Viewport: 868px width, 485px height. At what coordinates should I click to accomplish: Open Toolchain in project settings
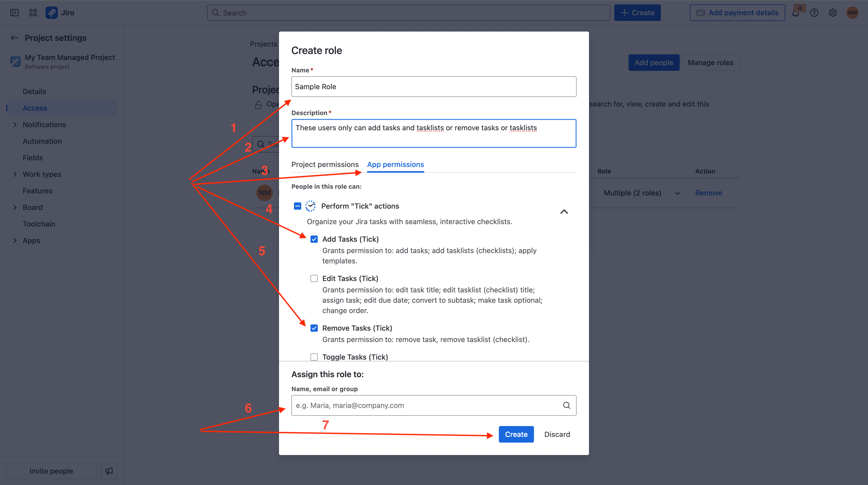[x=39, y=224]
